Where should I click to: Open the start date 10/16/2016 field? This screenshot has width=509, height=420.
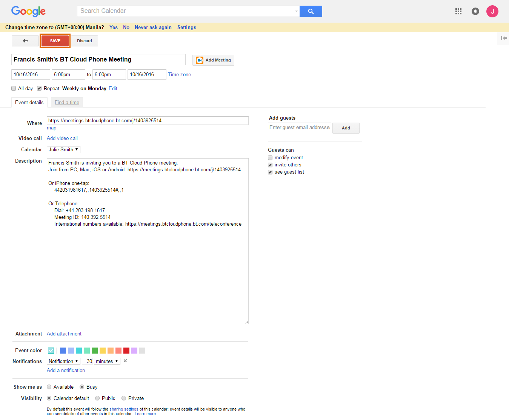pos(31,75)
